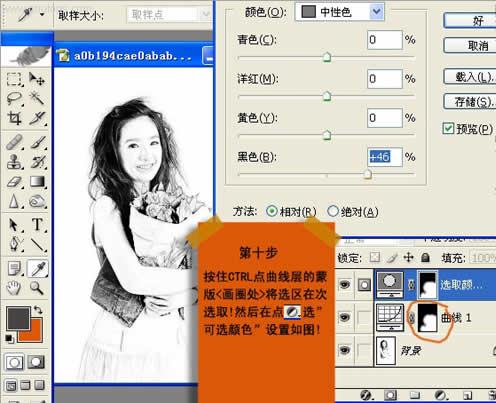
Task: Click the 黑色(B) slider handle
Action: click(368, 174)
